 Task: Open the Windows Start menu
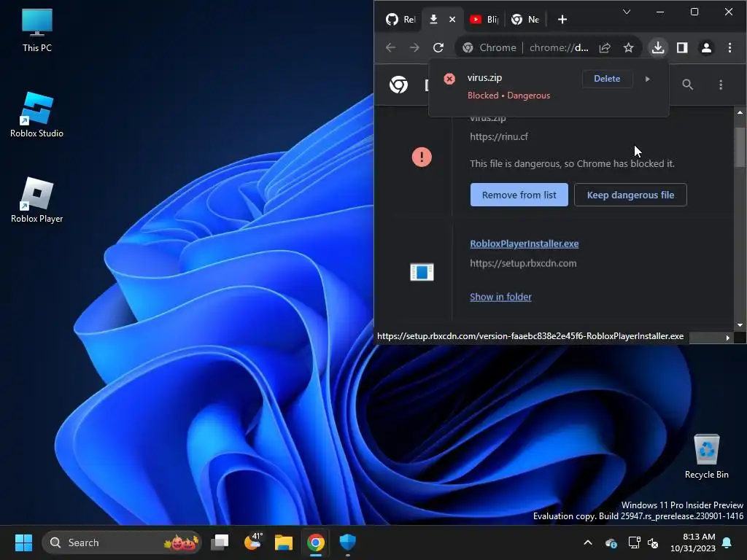(x=23, y=542)
